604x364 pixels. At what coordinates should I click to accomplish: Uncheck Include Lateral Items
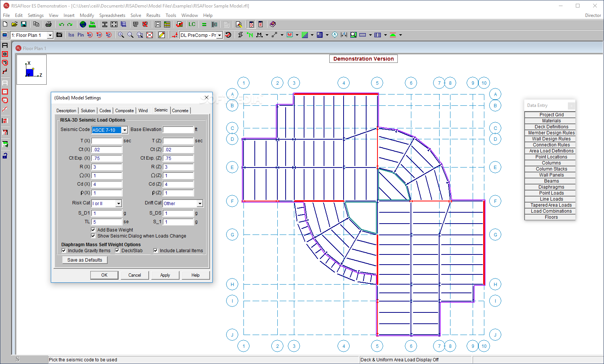point(155,250)
